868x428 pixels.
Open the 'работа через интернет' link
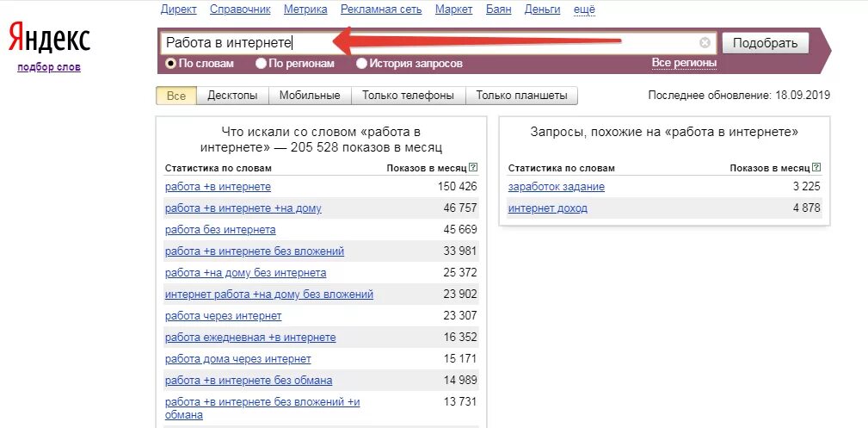(x=223, y=315)
